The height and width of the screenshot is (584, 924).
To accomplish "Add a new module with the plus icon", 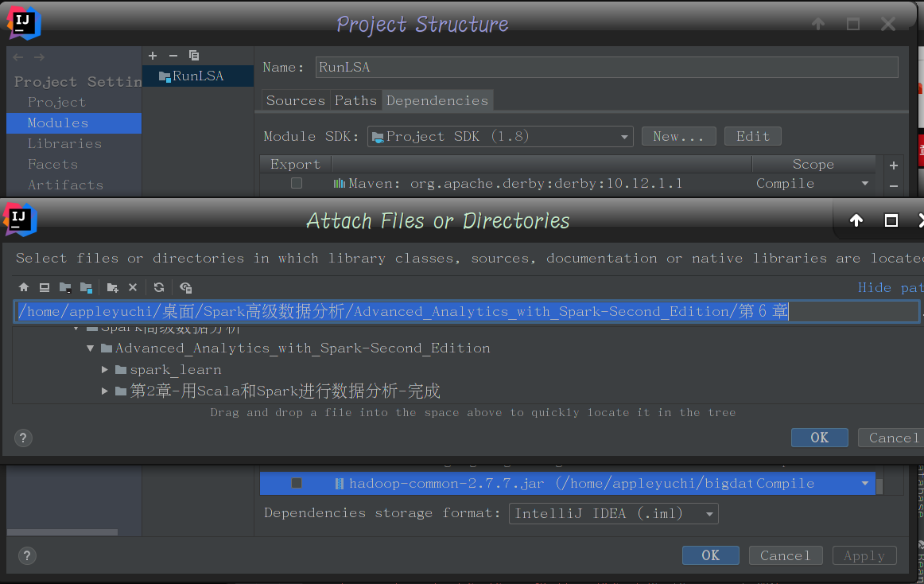I will point(152,56).
